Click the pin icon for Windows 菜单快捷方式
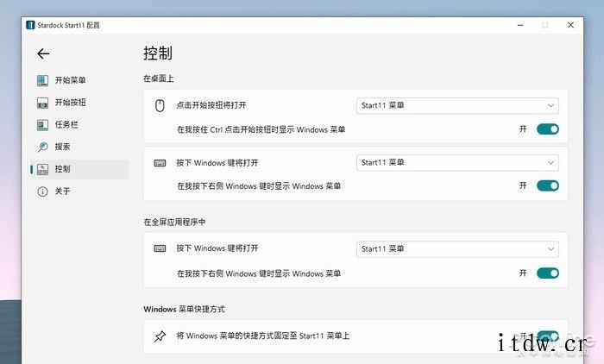The width and height of the screenshot is (604, 364). [x=159, y=336]
